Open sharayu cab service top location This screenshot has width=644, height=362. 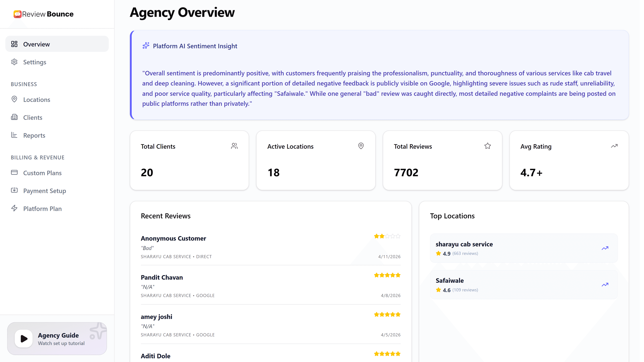(x=524, y=248)
